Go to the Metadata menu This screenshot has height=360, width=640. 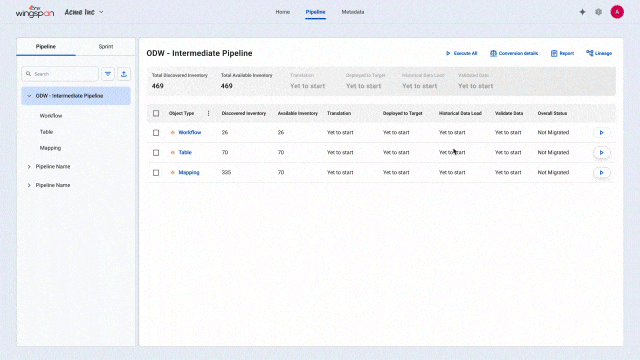coord(353,12)
